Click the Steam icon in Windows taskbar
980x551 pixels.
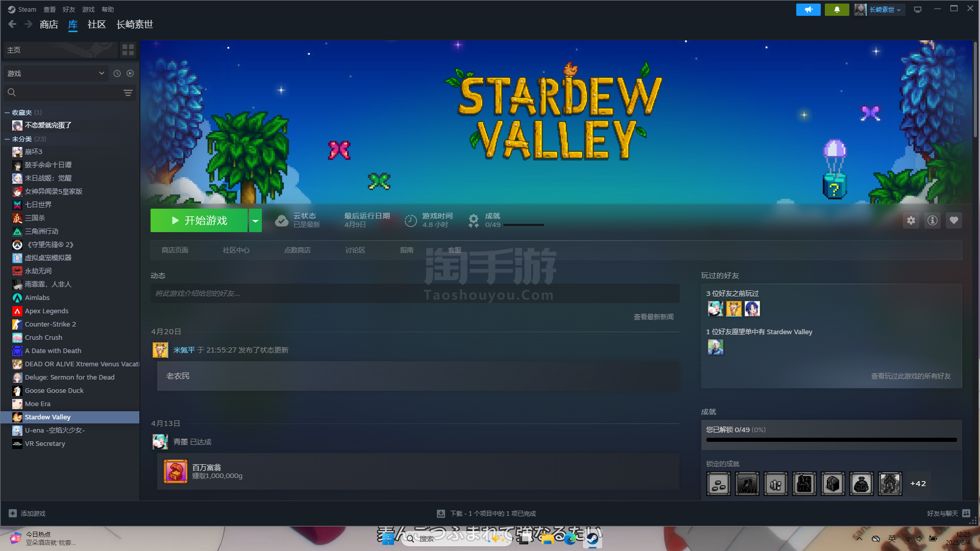pos(592,538)
